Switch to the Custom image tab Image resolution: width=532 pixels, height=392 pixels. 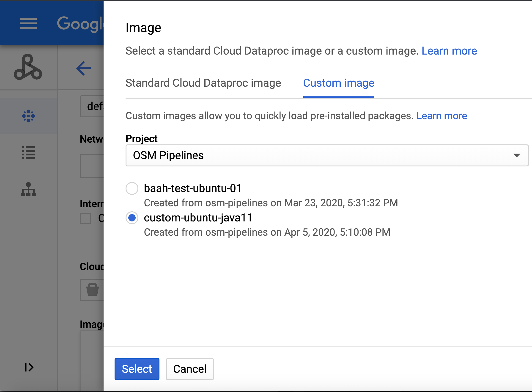point(339,83)
